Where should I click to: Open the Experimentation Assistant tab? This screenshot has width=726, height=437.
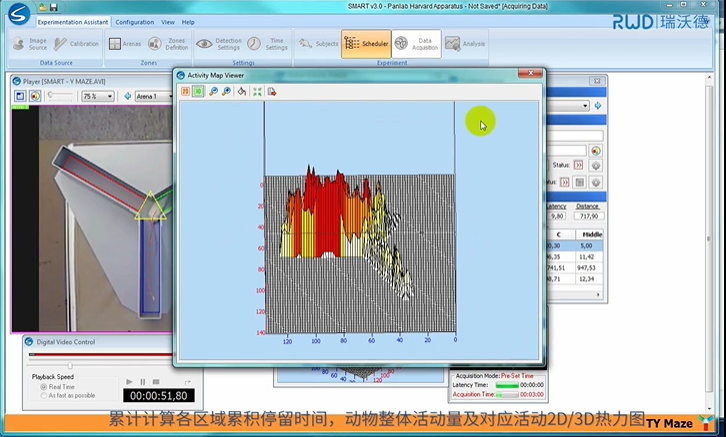[73, 22]
